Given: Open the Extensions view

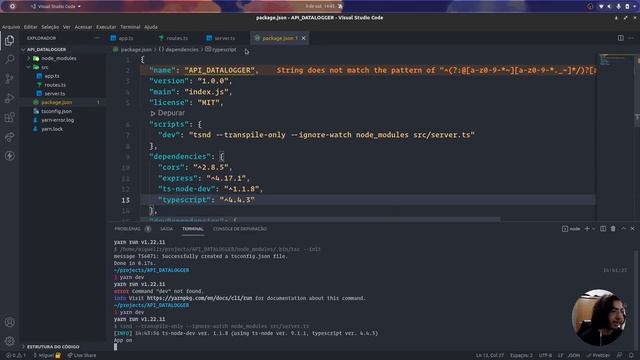Looking at the screenshot, I should click(x=9, y=118).
